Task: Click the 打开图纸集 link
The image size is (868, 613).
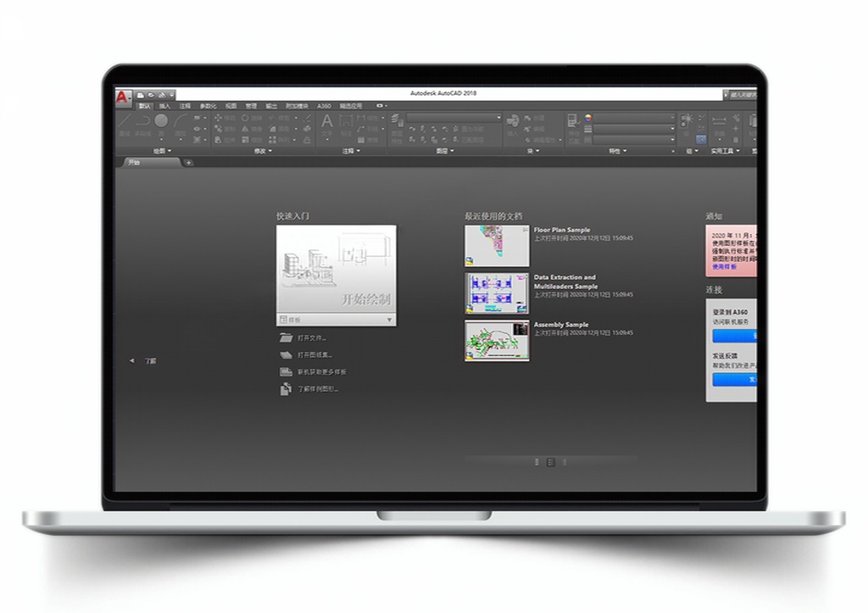Action: pyautogui.click(x=315, y=355)
